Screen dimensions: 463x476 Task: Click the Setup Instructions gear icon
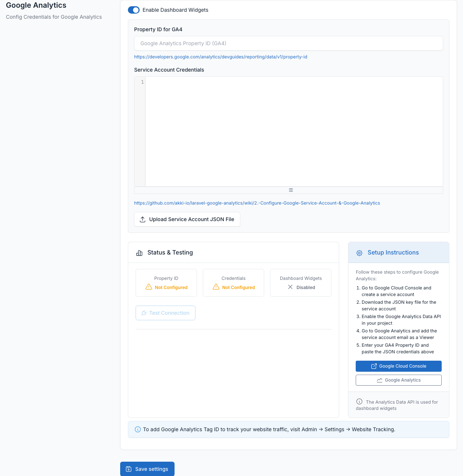click(x=359, y=253)
